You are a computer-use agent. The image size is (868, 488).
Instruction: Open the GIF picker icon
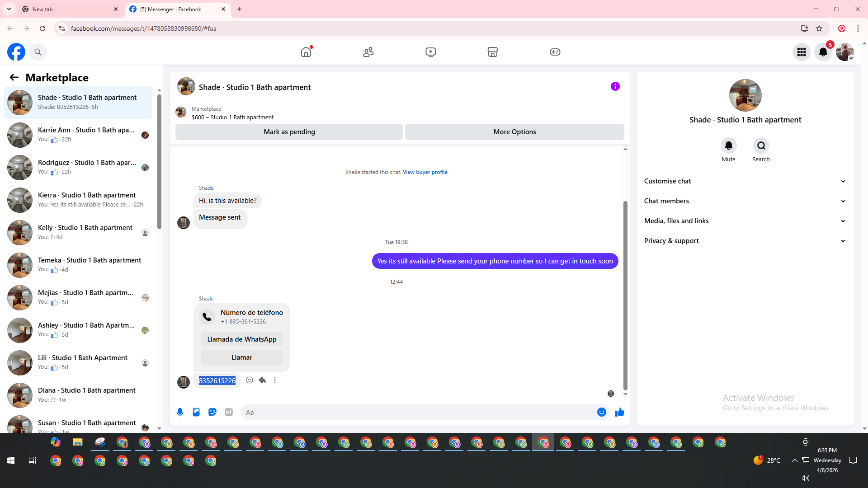(x=229, y=412)
